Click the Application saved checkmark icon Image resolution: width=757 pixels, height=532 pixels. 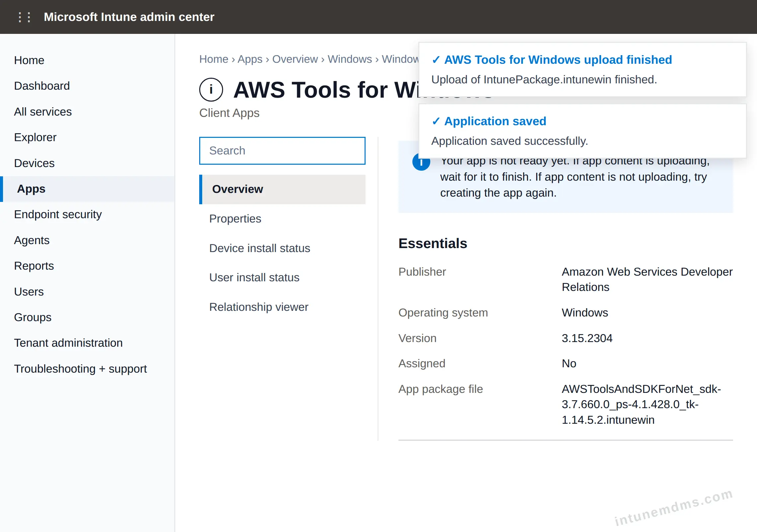(436, 121)
